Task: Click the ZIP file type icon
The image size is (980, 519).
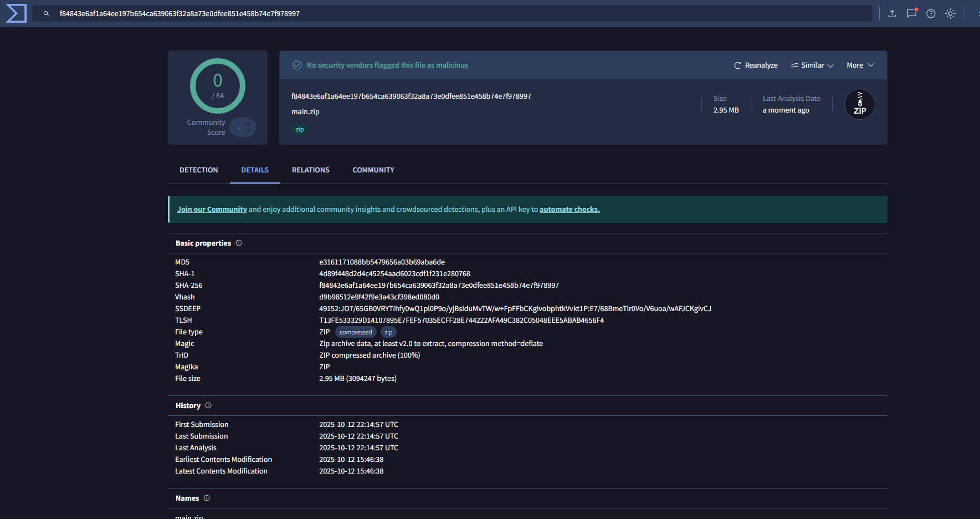Action: 859,104
